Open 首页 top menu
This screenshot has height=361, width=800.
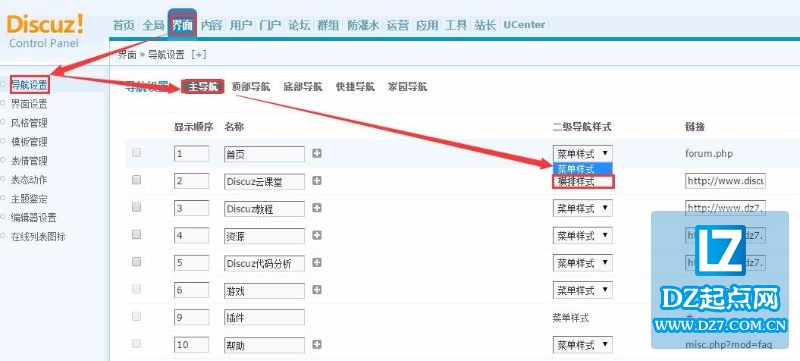(x=123, y=25)
